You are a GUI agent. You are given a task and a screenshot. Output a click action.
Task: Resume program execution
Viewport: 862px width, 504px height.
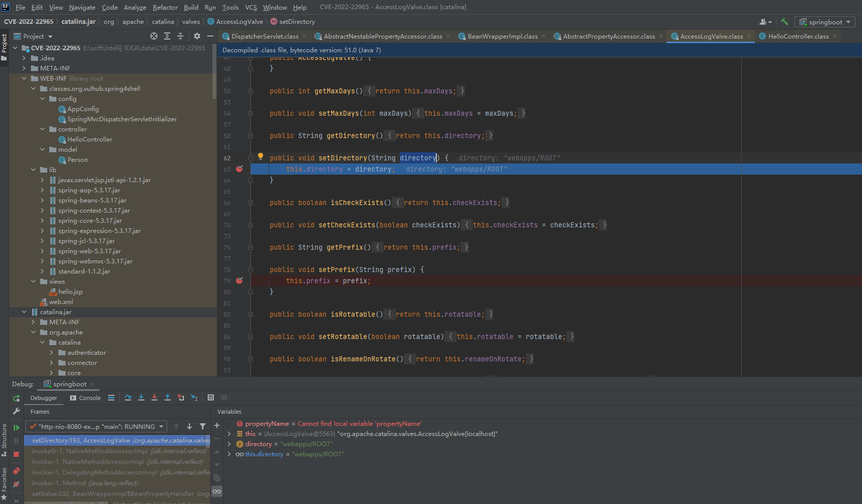pyautogui.click(x=16, y=428)
